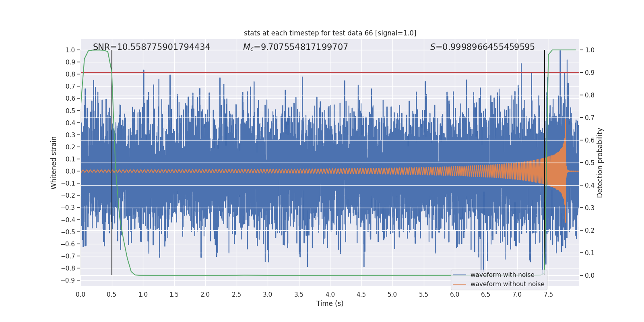Click the 0.0 tick on detection probability axis
The image size is (644, 322).
(589, 276)
